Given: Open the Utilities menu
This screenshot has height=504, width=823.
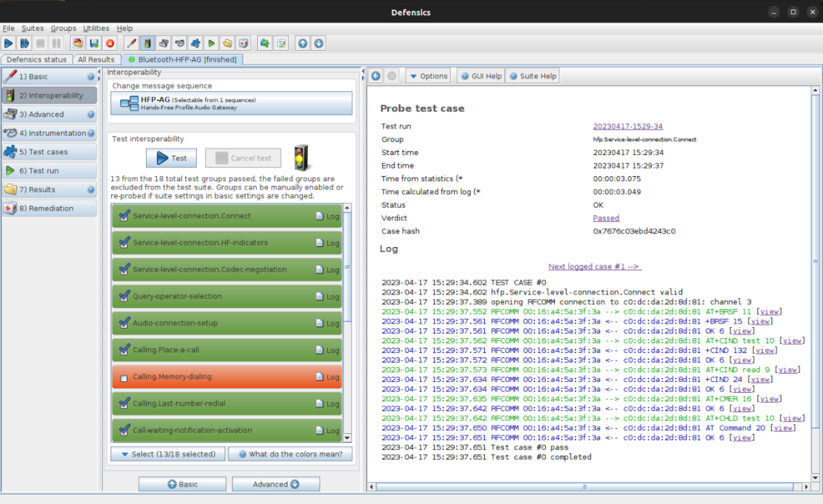Looking at the screenshot, I should point(96,28).
